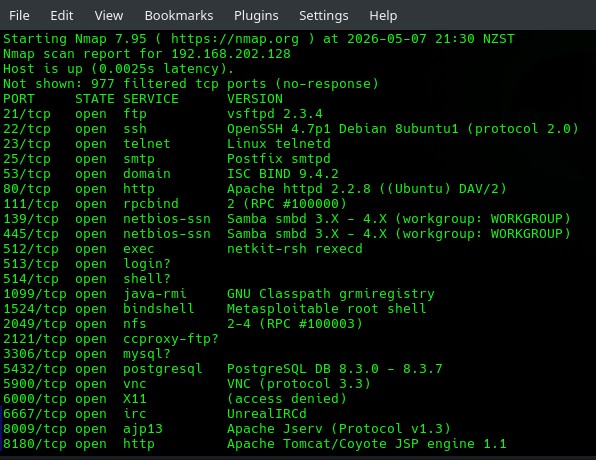This screenshot has height=460, width=596.
Task: Click the 21/tcp port entry
Action: tap(27, 114)
